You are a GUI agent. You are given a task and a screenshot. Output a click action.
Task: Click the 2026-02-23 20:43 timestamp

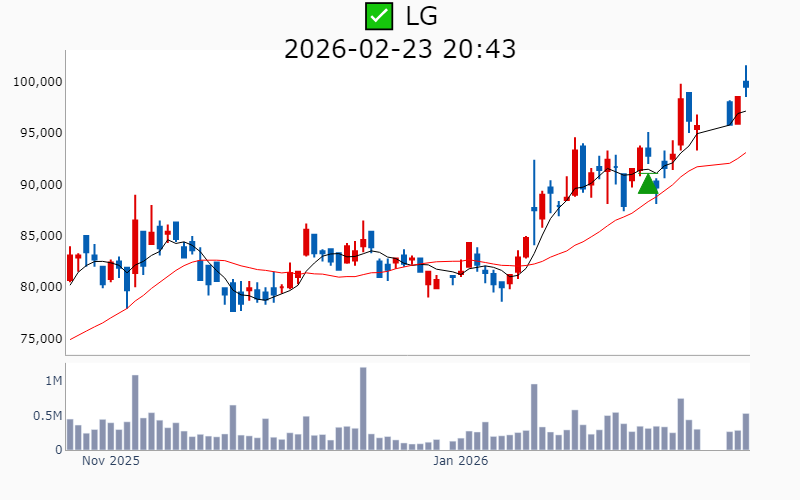click(x=400, y=48)
